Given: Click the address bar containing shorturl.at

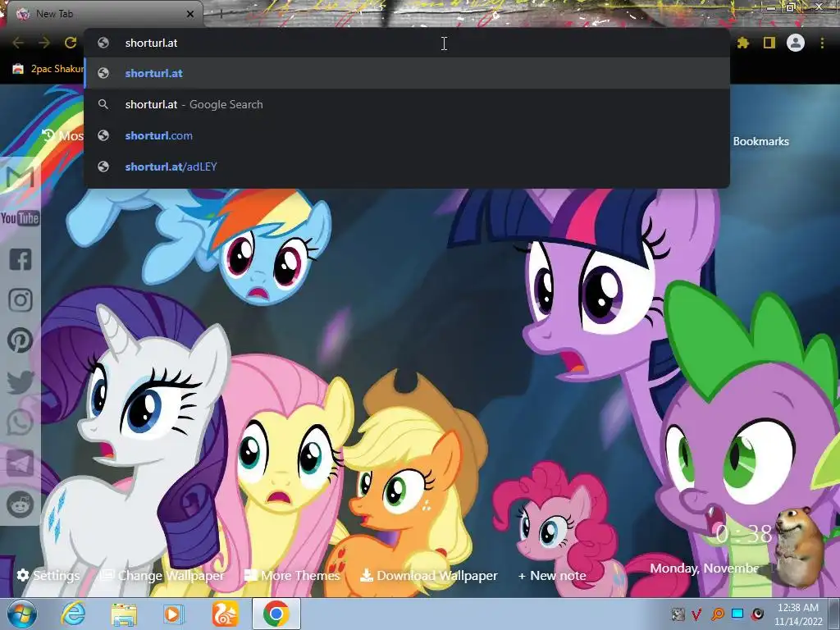Looking at the screenshot, I should (407, 43).
